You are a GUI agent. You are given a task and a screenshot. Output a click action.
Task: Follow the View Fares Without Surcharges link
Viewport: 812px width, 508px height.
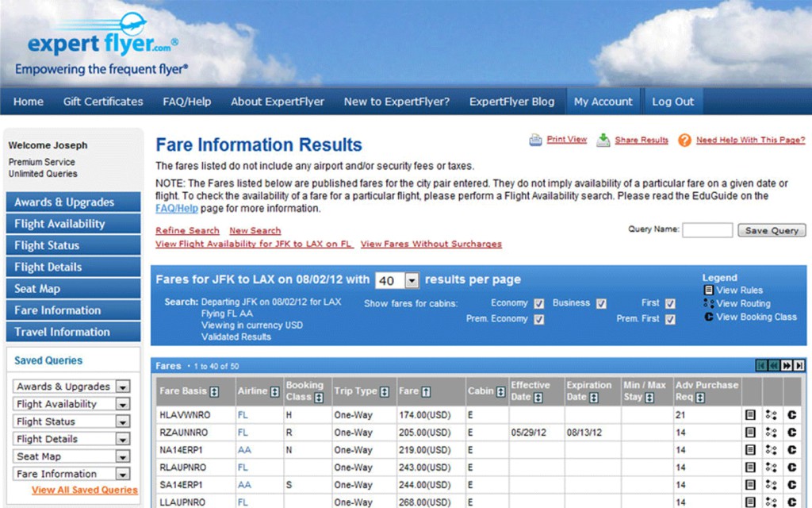(x=431, y=244)
